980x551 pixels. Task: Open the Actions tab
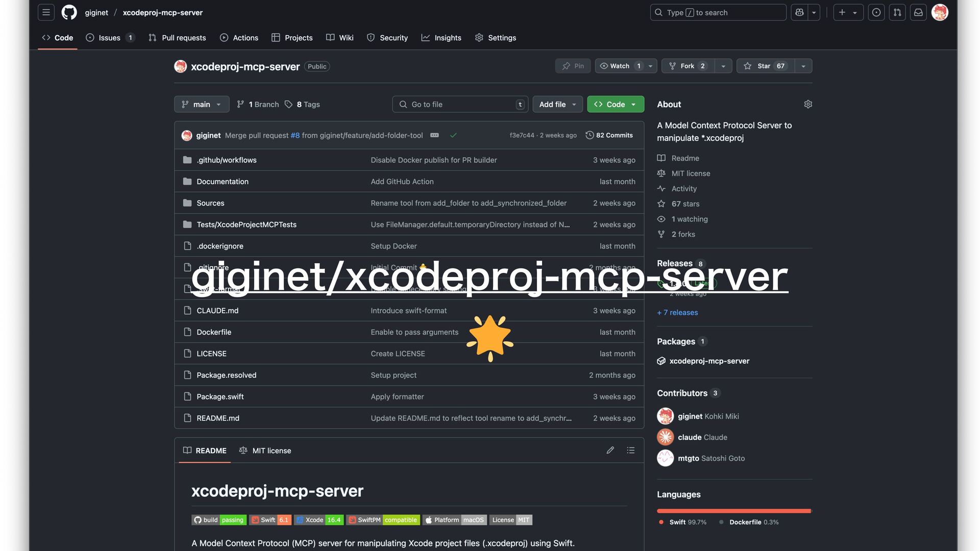[x=239, y=38]
